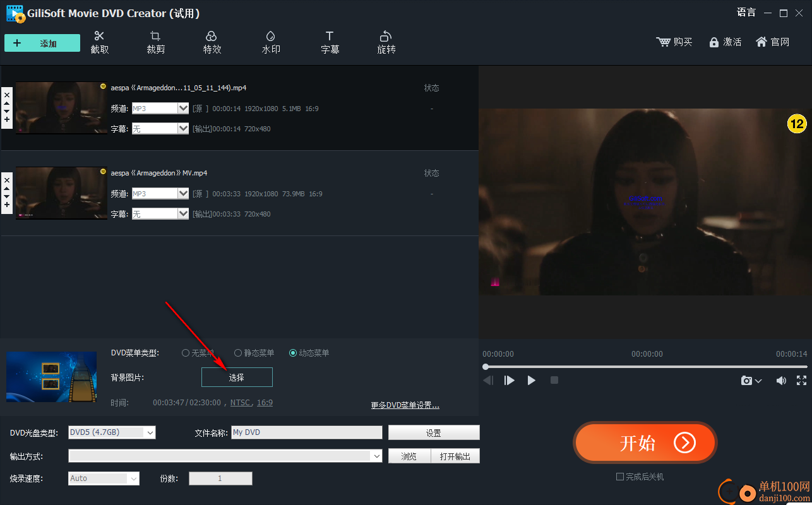Open the 水印 (watermark) tool
This screenshot has height=505, width=812.
[x=271, y=42]
